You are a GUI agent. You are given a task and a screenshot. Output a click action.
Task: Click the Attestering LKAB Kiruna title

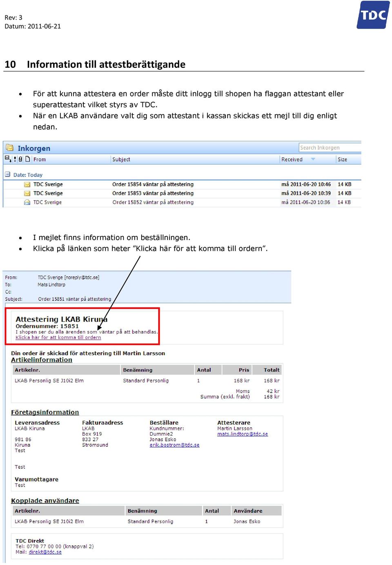pos(62,319)
